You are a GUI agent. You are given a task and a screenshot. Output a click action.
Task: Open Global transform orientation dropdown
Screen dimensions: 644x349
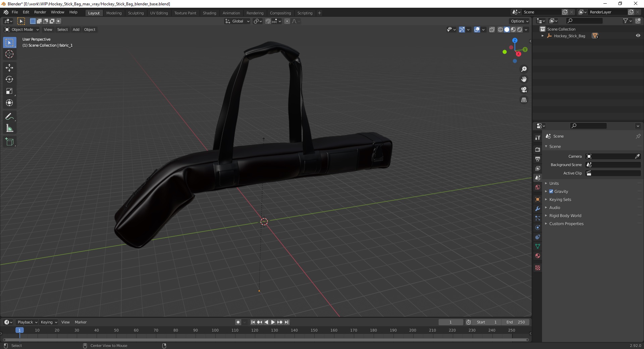tap(237, 21)
